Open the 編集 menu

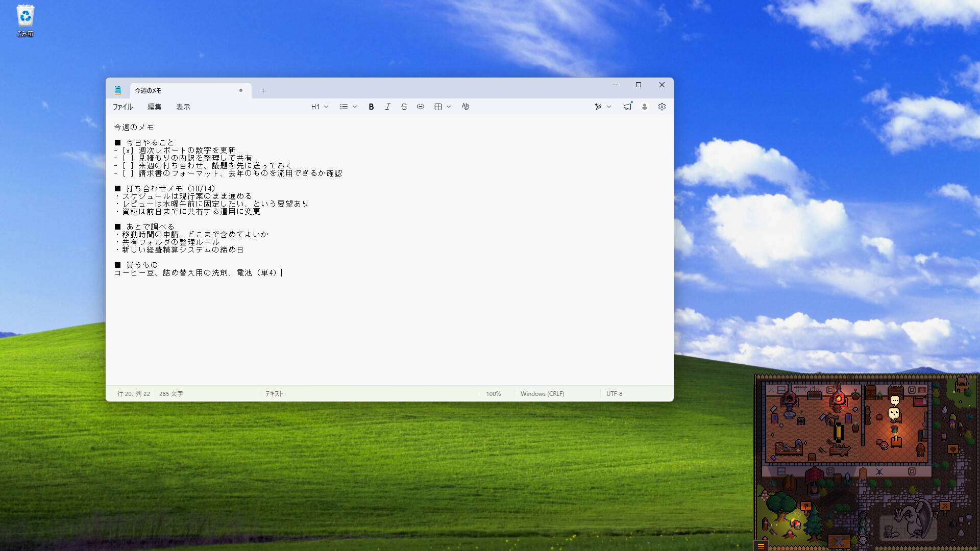[155, 107]
